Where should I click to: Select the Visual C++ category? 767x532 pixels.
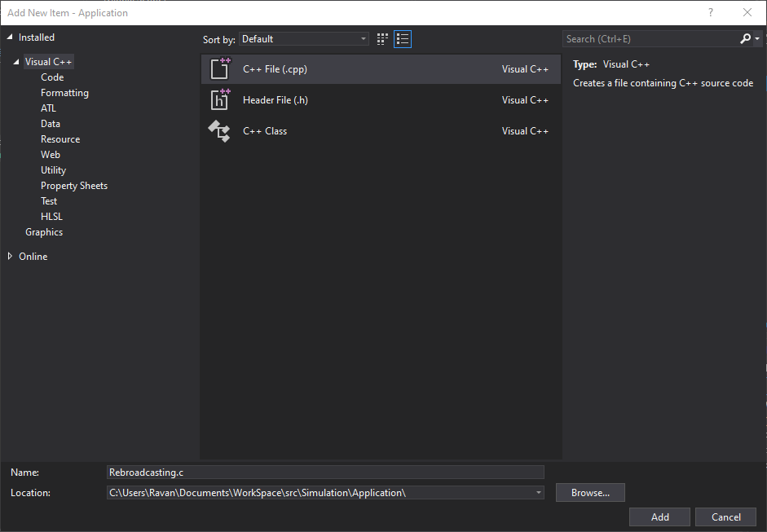pyautogui.click(x=48, y=62)
